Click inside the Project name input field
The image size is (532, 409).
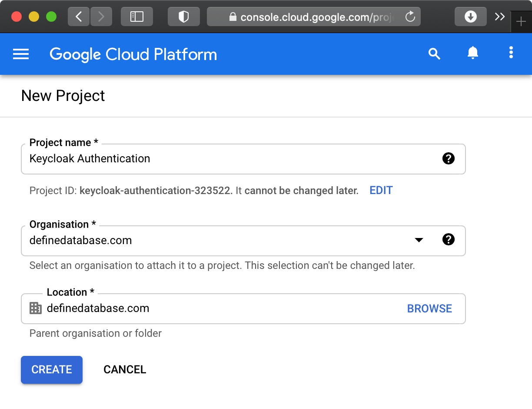tap(174, 158)
